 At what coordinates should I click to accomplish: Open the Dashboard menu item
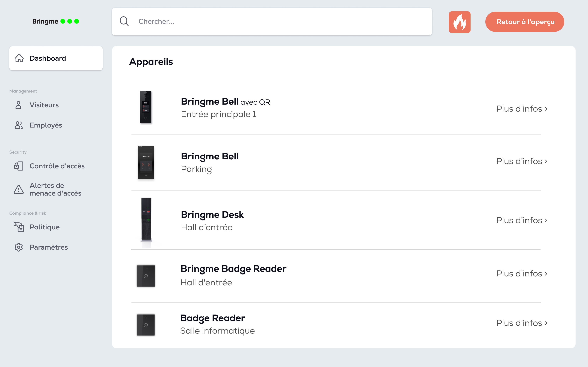click(x=56, y=58)
